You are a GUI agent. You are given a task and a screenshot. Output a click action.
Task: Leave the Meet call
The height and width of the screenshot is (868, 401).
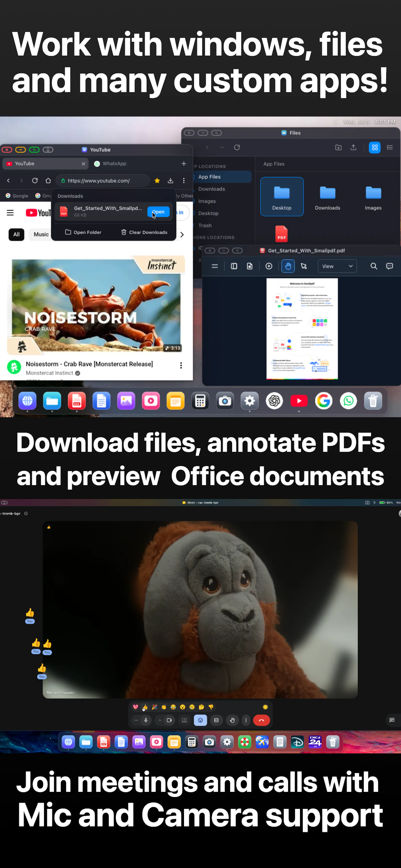[261, 720]
